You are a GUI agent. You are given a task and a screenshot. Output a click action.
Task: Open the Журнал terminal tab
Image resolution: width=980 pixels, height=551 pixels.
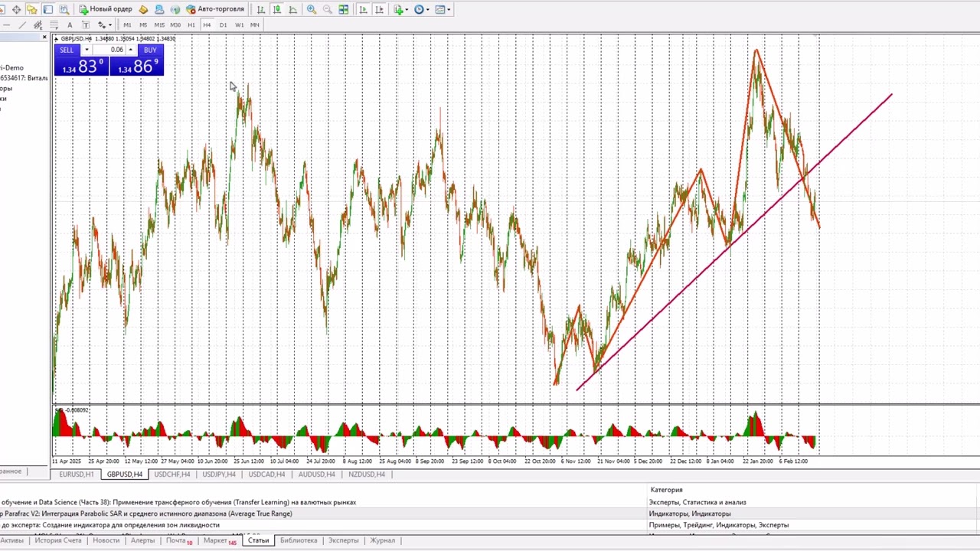tap(382, 540)
